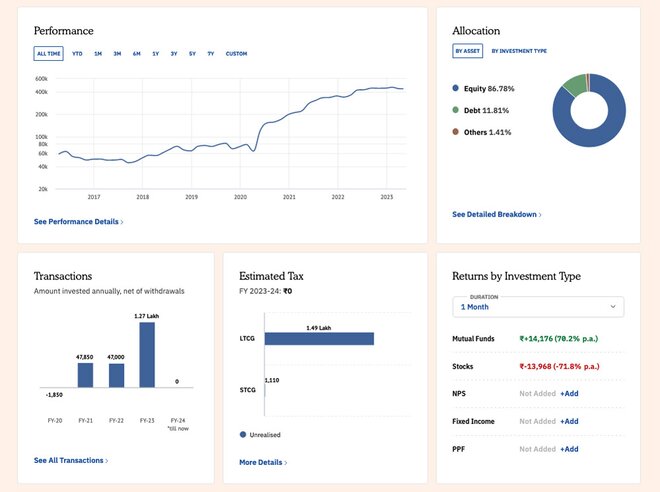Click +Add next to Fixed Income
The image size is (660, 492).
pyautogui.click(x=569, y=421)
